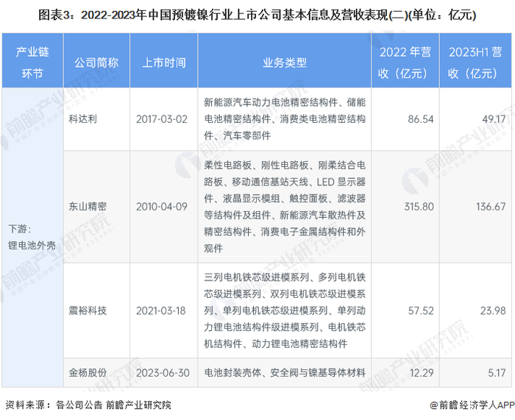This screenshot has width=515, height=420.
Task: Click business description '电池封装壳体、安全阀与镍基导体材料'
Action: tap(285, 373)
